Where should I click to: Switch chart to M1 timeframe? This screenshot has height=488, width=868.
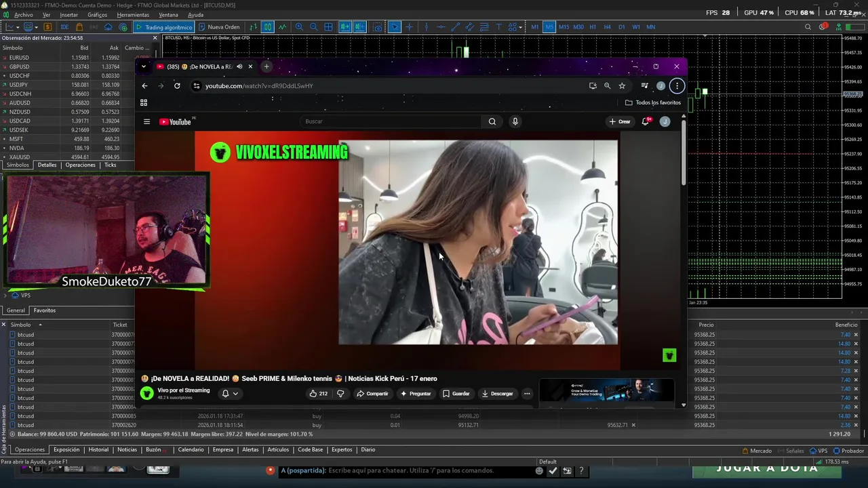tap(535, 27)
